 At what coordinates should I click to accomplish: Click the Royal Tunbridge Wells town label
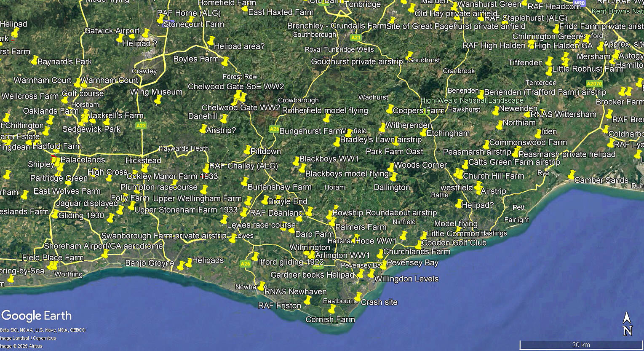(x=339, y=50)
